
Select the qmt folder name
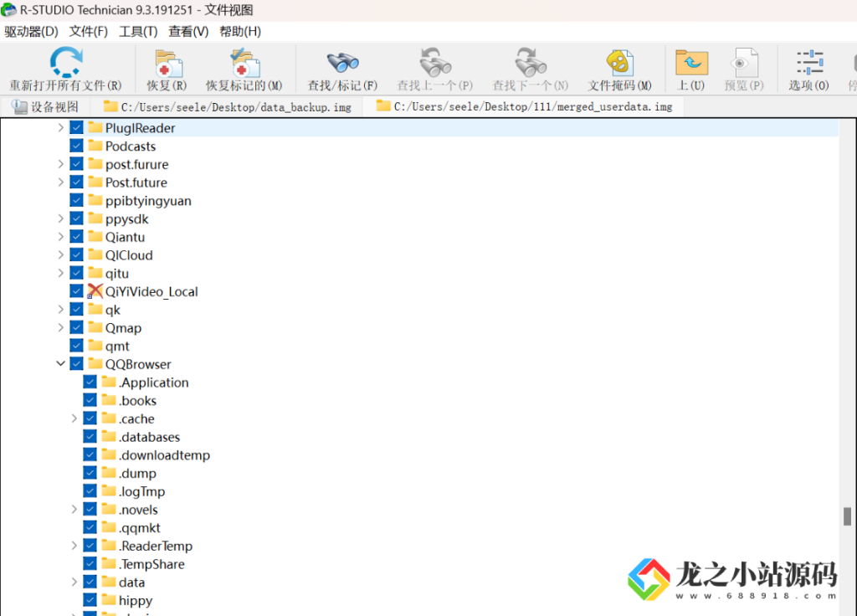click(117, 346)
